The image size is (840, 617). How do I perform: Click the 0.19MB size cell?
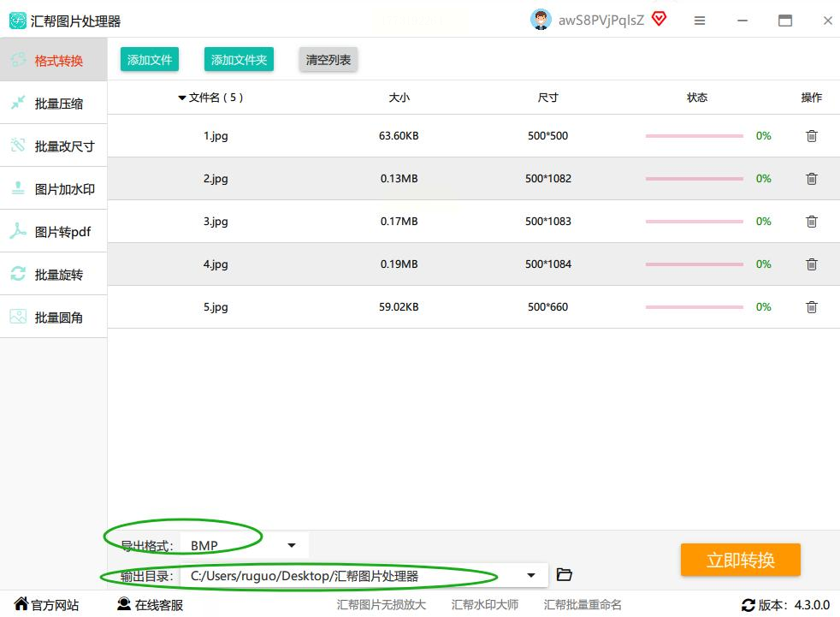pos(399,264)
